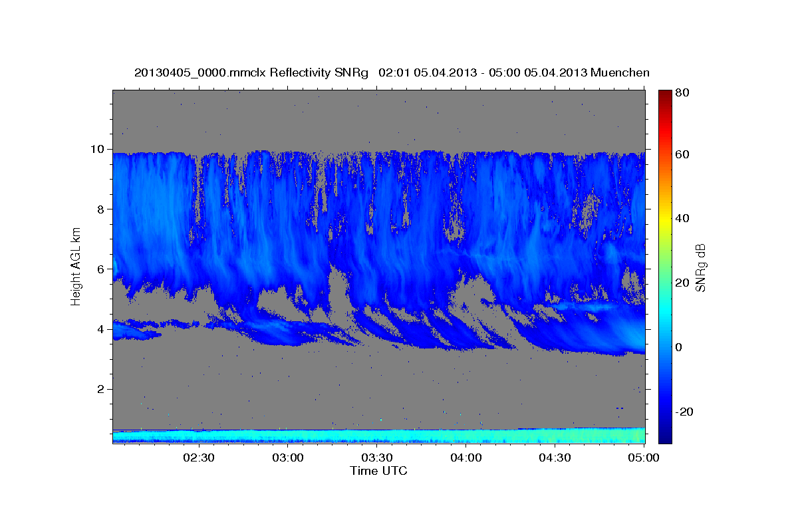Click the 'Time UTC' x-axis label
798x532 pixels.
378,471
